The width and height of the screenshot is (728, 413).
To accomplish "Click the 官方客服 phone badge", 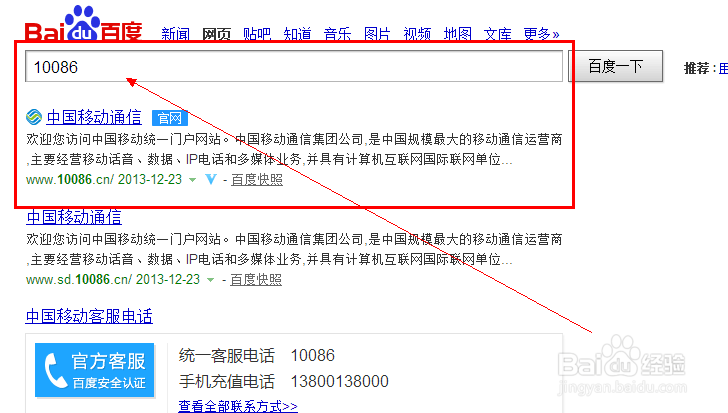I will coord(95,370).
